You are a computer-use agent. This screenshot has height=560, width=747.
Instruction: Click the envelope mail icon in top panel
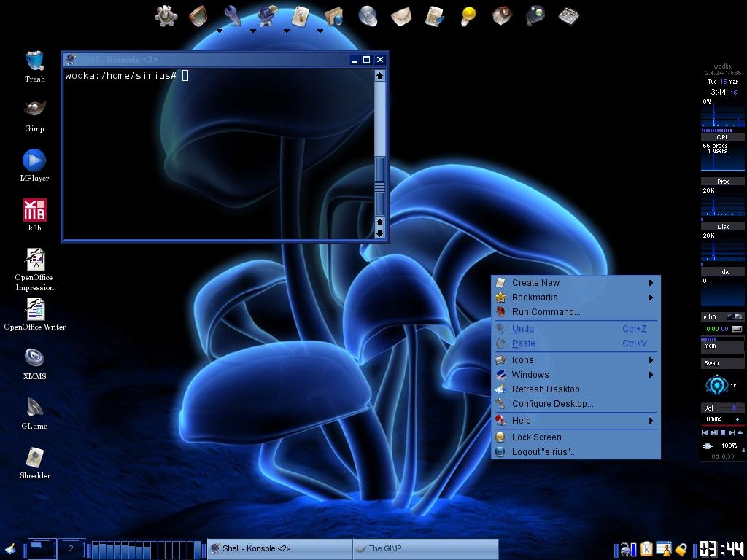click(x=401, y=15)
